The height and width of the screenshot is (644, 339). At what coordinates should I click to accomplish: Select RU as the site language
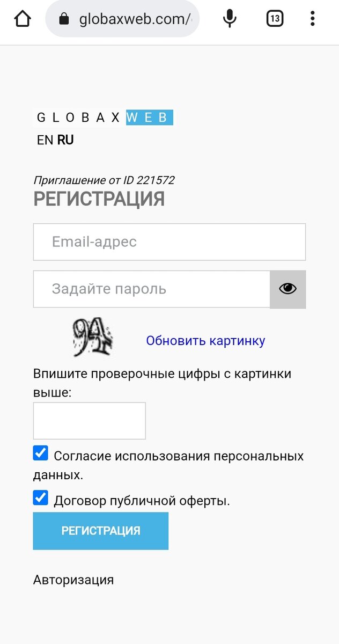64,140
